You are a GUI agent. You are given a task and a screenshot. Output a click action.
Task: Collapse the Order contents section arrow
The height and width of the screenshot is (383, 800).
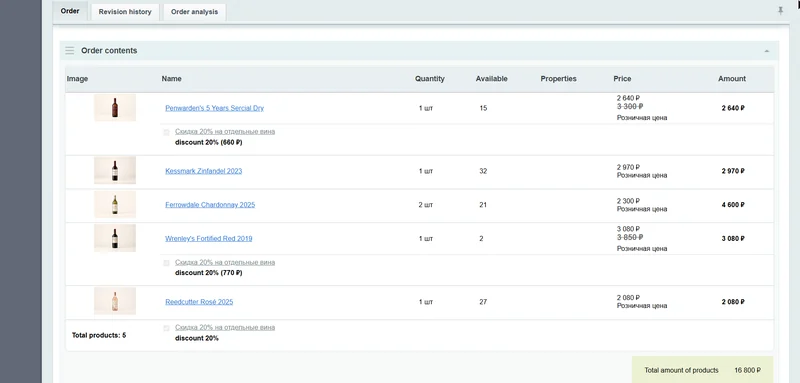click(766, 51)
